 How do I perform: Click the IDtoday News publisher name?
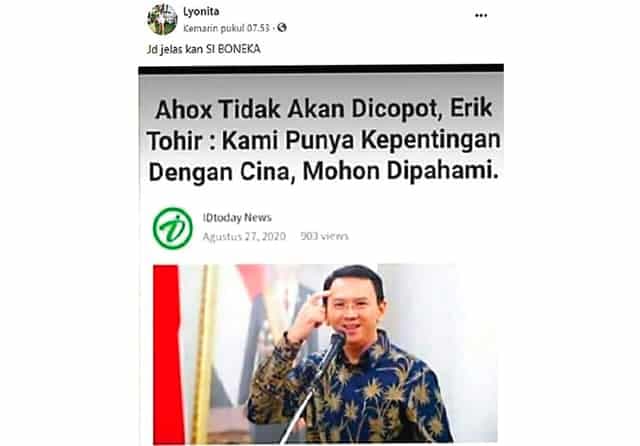coord(237,217)
